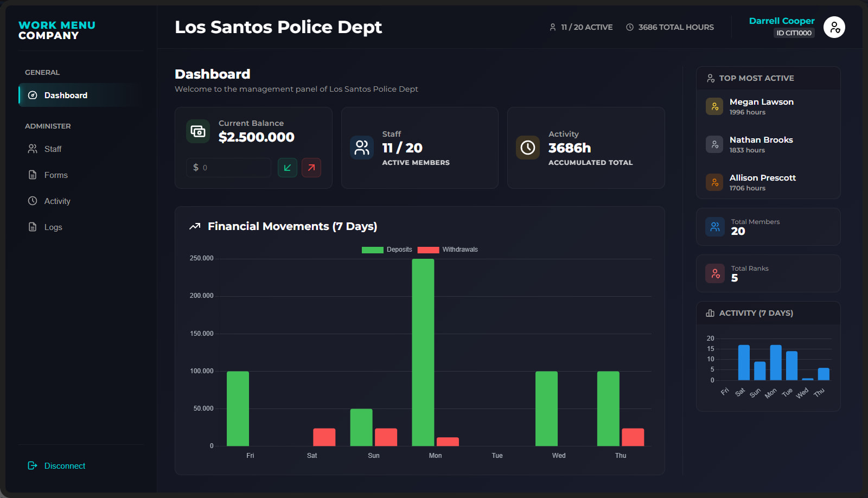Open the Forms page
868x498 pixels.
click(81, 175)
